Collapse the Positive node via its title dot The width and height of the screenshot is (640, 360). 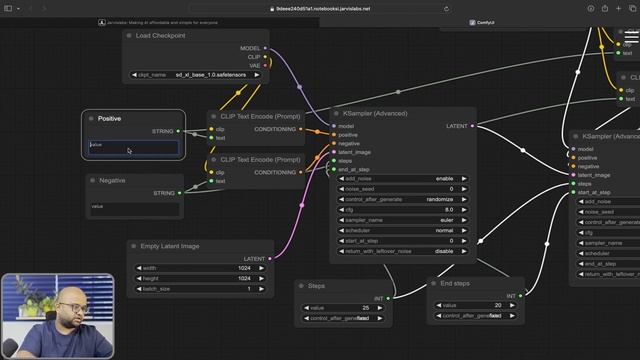pyautogui.click(x=91, y=119)
